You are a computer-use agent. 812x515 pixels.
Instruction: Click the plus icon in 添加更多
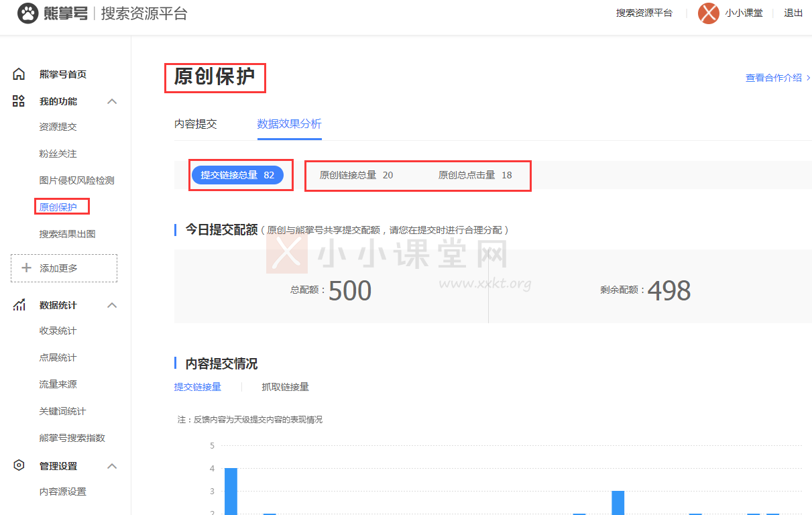click(x=27, y=268)
